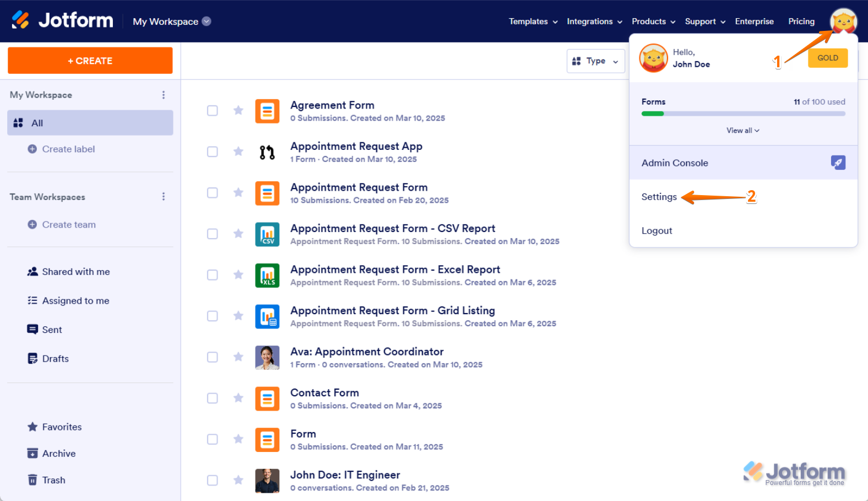Click the orange icon beside the form named Form

pyautogui.click(x=267, y=440)
